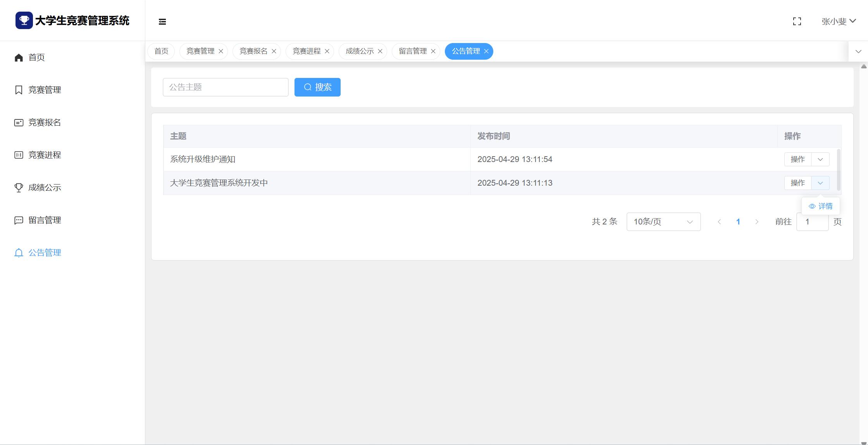Close the 公告管理 tab
Image resolution: width=868 pixels, height=445 pixels.
click(x=486, y=51)
